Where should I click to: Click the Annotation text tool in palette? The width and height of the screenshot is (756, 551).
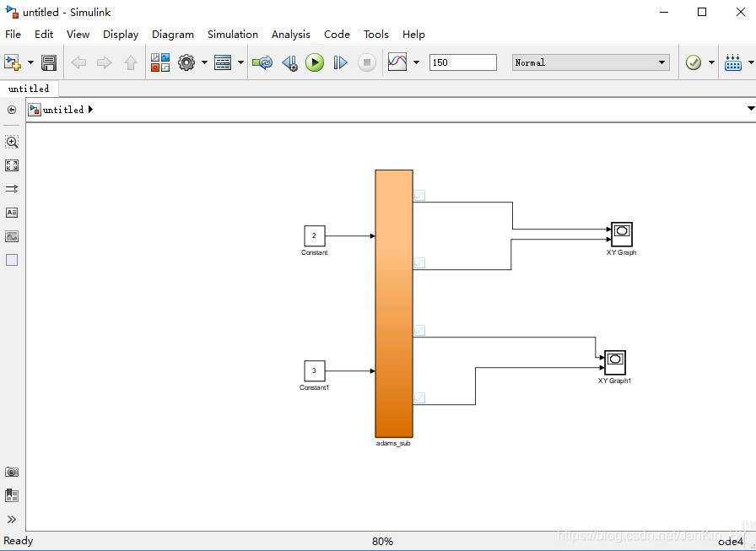[x=12, y=213]
